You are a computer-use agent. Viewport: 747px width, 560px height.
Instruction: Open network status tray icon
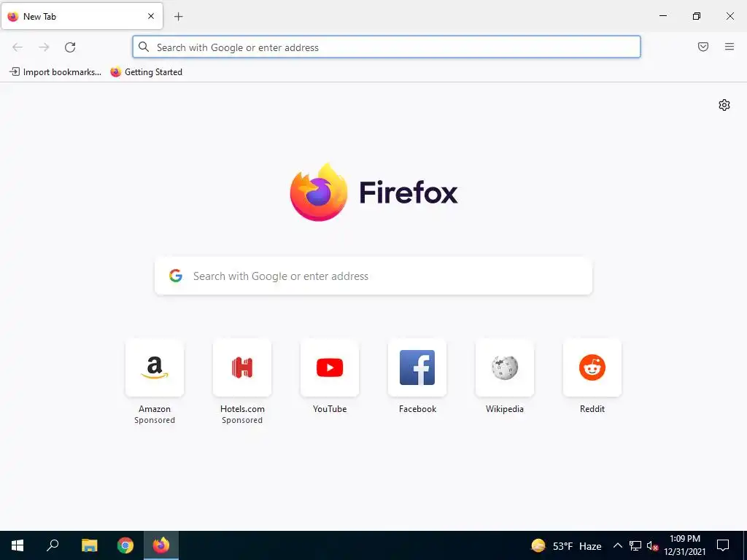pyautogui.click(x=635, y=545)
